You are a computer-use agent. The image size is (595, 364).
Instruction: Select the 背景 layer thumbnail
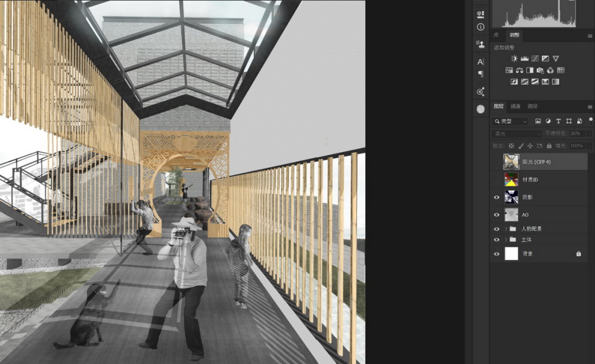[511, 254]
